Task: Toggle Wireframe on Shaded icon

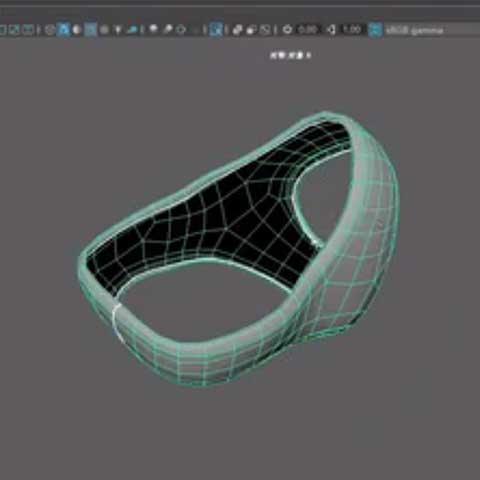Action: (x=90, y=30)
